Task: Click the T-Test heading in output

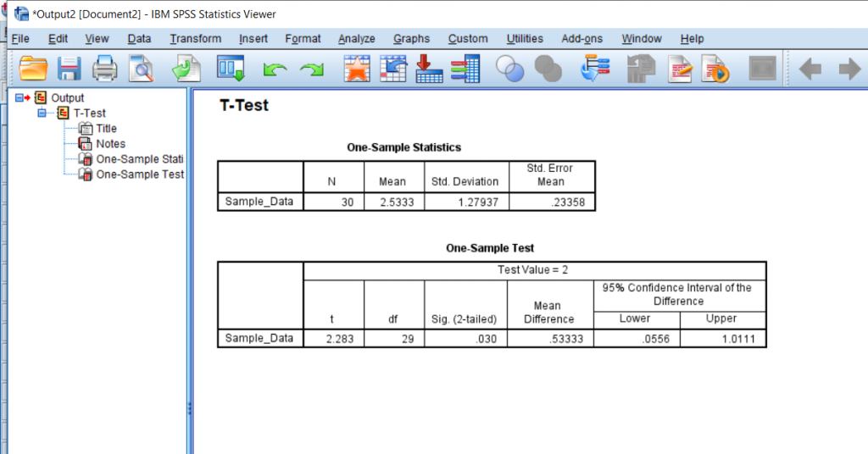Action: pyautogui.click(x=244, y=105)
